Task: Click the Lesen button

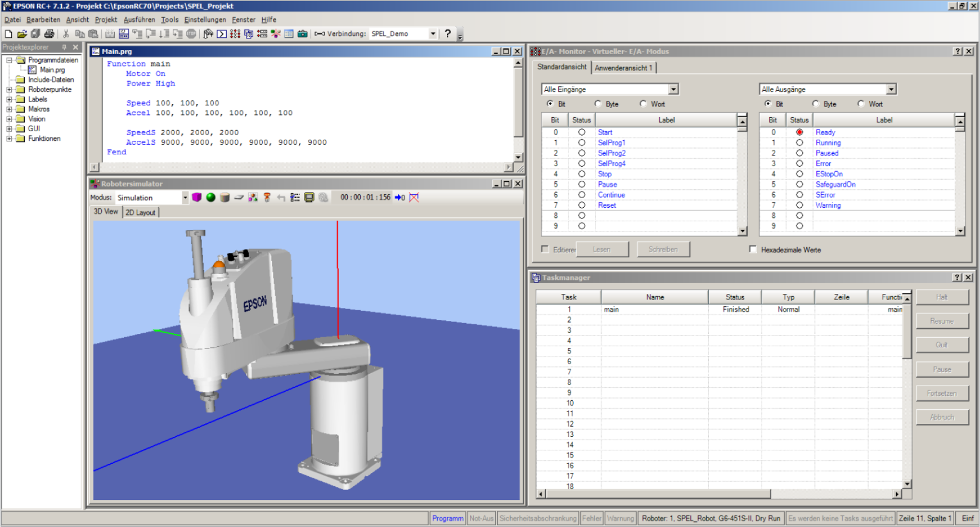Action: [602, 249]
